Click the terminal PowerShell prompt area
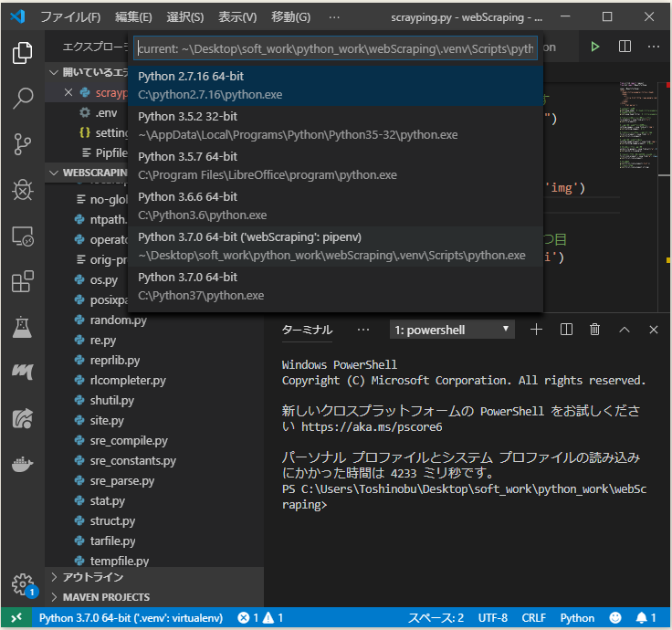The image size is (672, 630). click(464, 497)
